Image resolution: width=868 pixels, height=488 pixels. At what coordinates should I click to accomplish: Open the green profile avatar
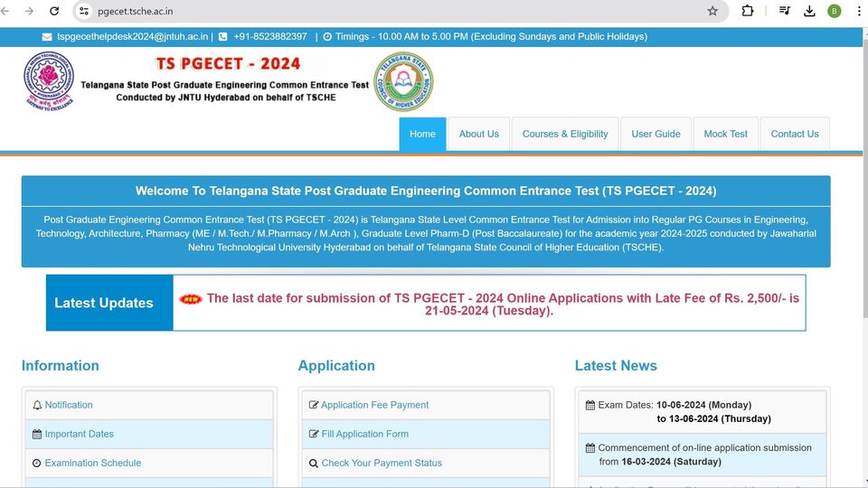point(835,11)
